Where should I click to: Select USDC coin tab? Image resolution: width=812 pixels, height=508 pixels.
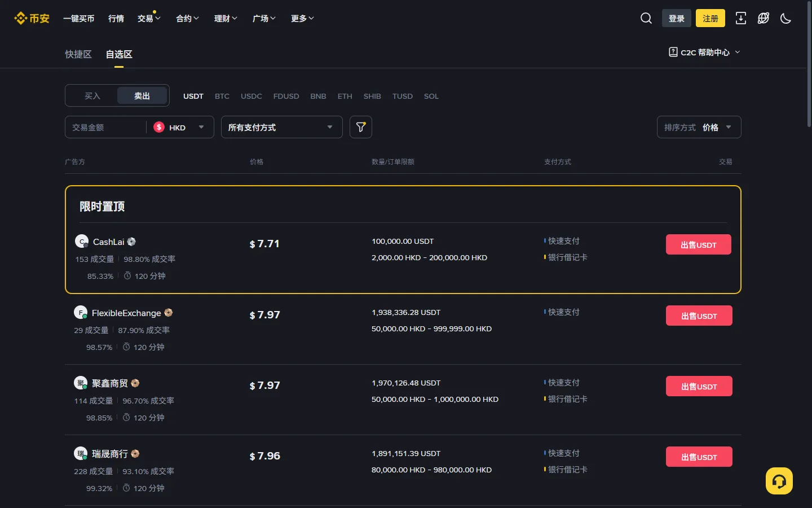[x=251, y=96]
